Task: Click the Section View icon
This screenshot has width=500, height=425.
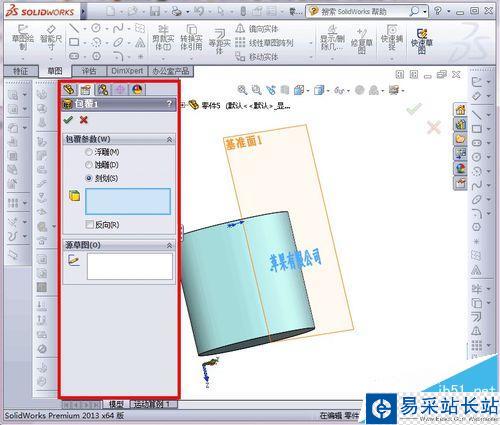Action: (x=285, y=90)
